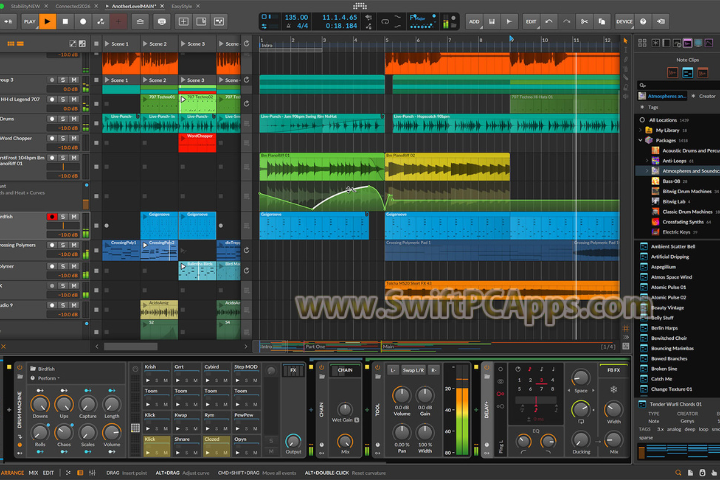
Task: Solo the HH d Legend 707 track
Action: [63, 99]
